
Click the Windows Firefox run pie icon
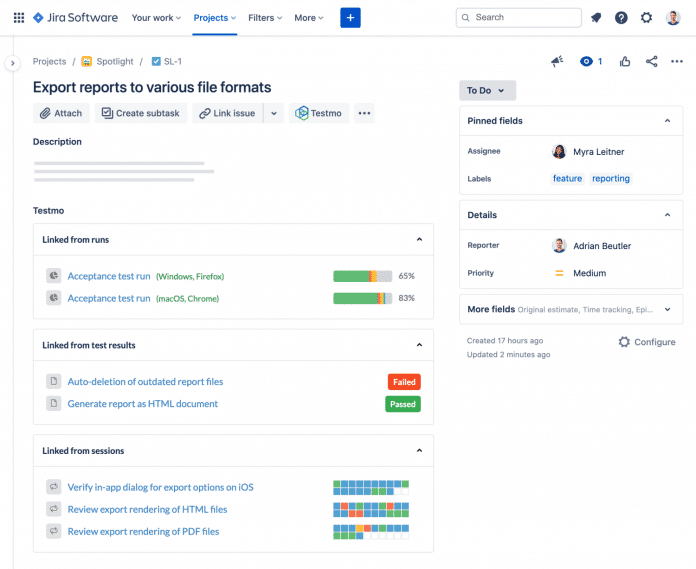[54, 276]
